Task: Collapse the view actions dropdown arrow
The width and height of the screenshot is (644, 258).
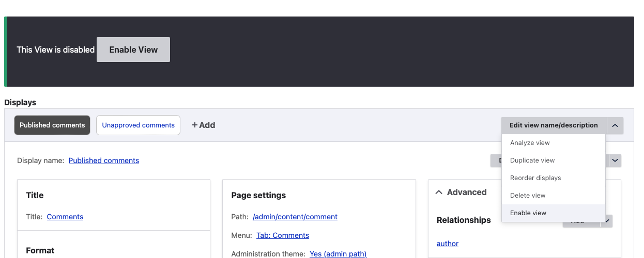Action: pos(615,125)
